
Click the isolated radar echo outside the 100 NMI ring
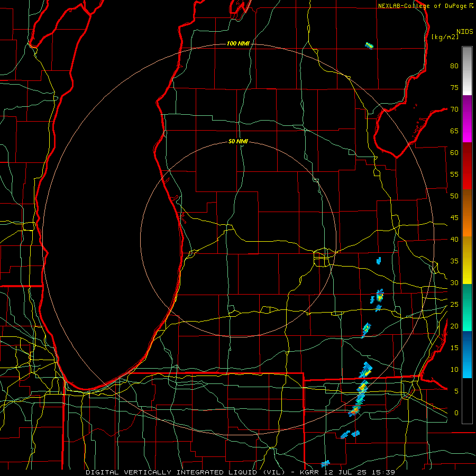tap(369, 46)
